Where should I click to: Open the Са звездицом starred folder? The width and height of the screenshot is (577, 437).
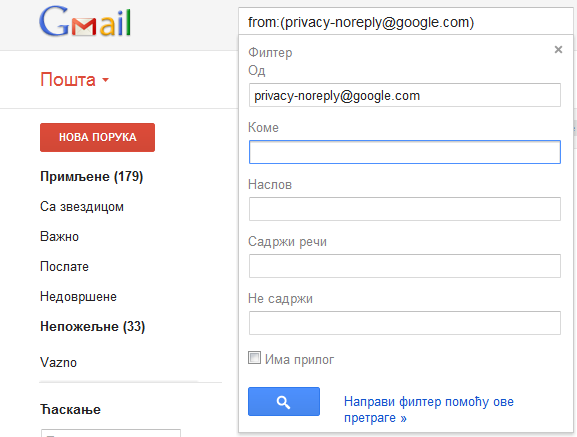click(x=82, y=207)
